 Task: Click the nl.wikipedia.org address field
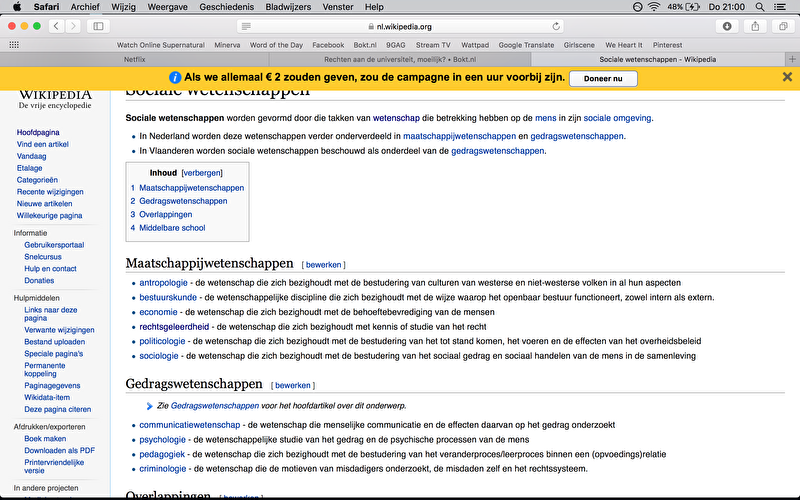[x=400, y=26]
